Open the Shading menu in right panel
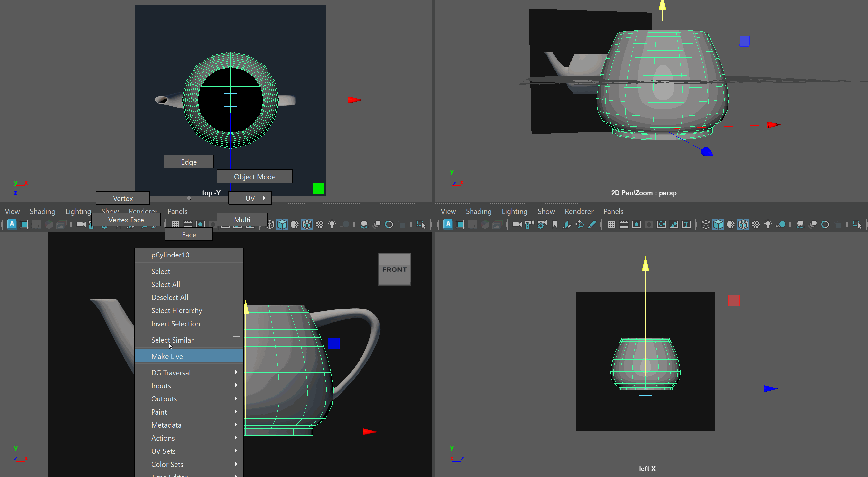This screenshot has height=477, width=868. click(478, 211)
